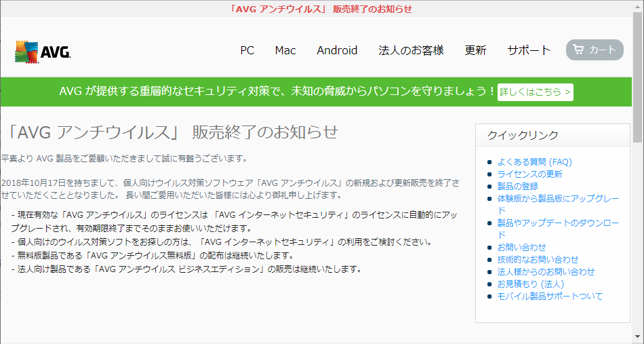Click the 詳しくはこちら button
The width and height of the screenshot is (644, 344).
coord(535,92)
